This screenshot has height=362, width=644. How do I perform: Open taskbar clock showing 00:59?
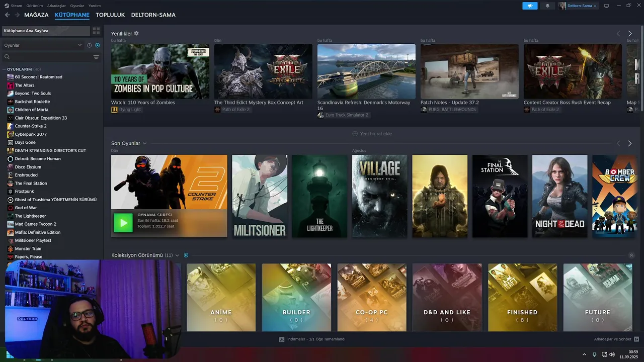click(629, 354)
